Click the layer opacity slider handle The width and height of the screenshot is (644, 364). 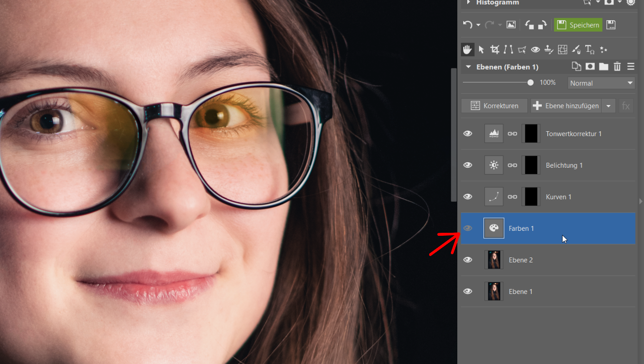530,83
